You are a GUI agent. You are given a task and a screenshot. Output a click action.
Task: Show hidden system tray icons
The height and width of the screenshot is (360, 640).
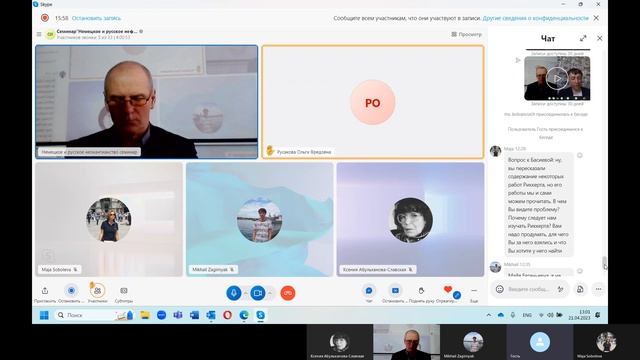pos(489,315)
